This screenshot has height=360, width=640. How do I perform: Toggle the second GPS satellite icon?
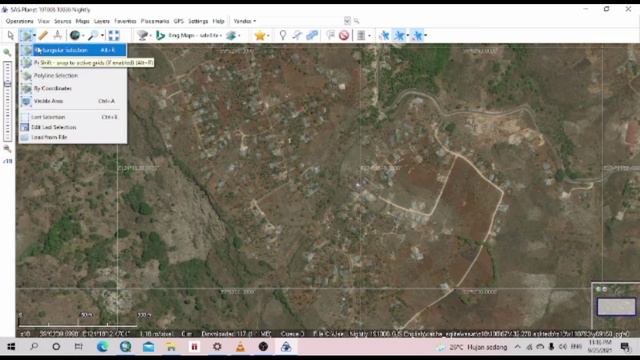coord(399,36)
